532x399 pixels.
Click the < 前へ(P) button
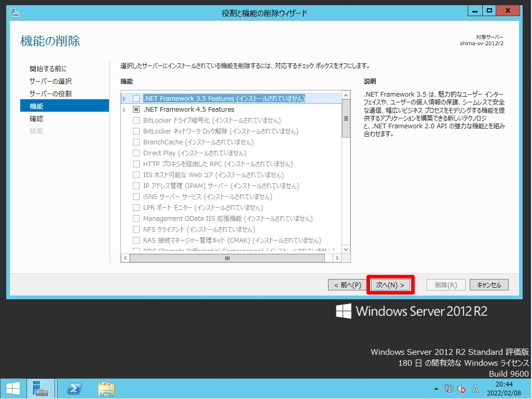click(x=347, y=285)
